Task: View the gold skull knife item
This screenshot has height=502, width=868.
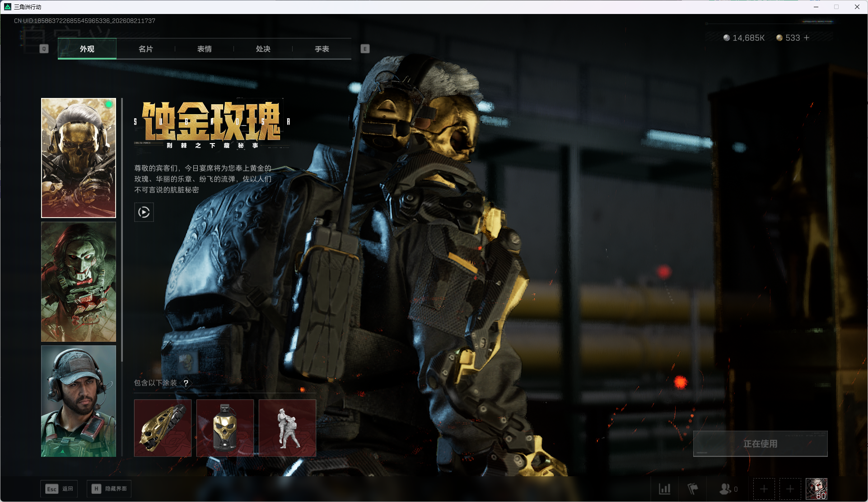Action: 163,428
